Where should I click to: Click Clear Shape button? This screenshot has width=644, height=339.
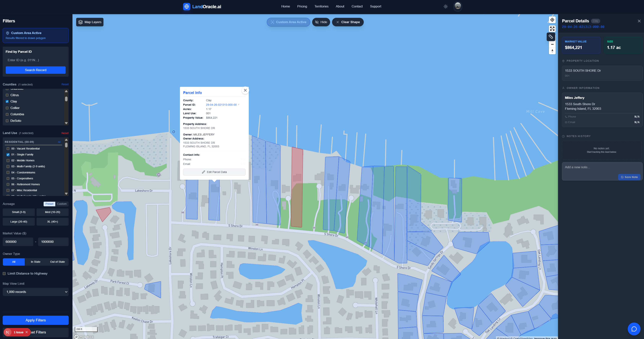point(348,22)
